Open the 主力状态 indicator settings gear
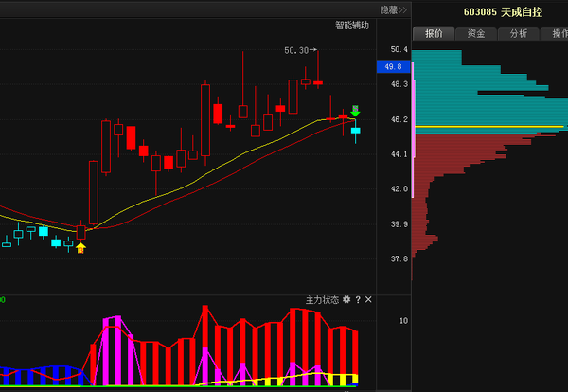This screenshot has width=568, height=392. coord(346,300)
